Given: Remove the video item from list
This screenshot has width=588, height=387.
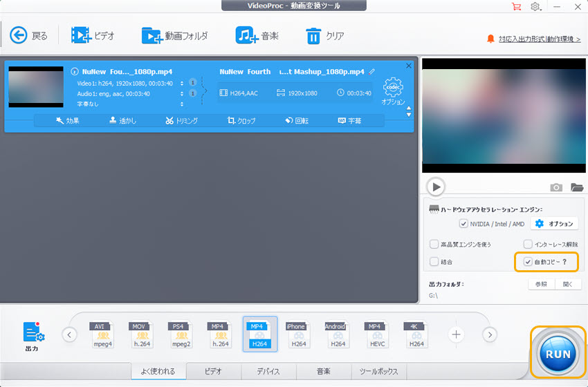Looking at the screenshot, I should tap(409, 66).
